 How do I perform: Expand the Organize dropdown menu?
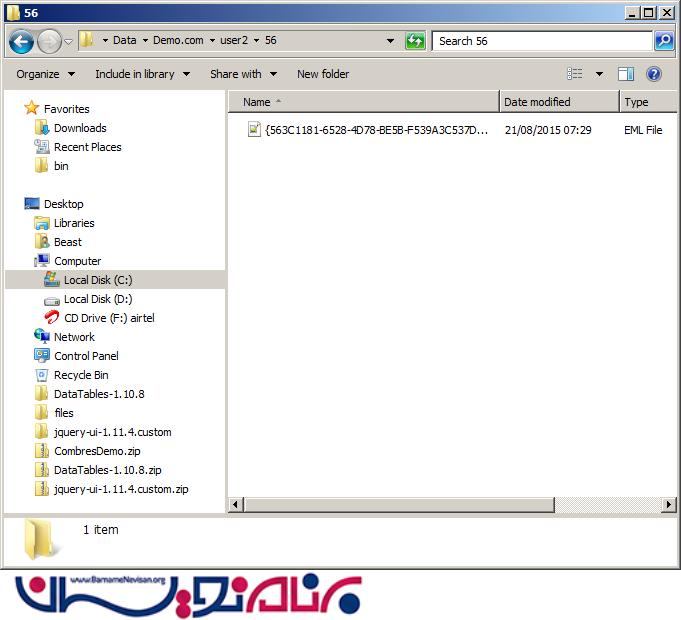point(45,74)
